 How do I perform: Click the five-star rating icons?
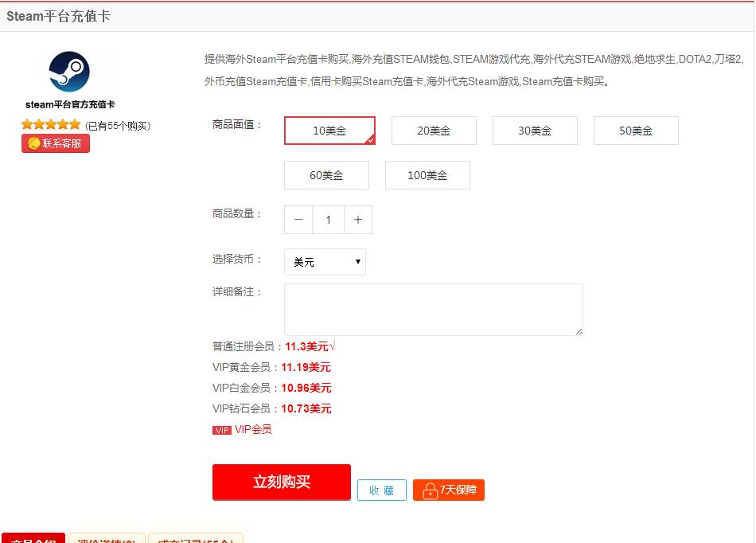tap(51, 125)
